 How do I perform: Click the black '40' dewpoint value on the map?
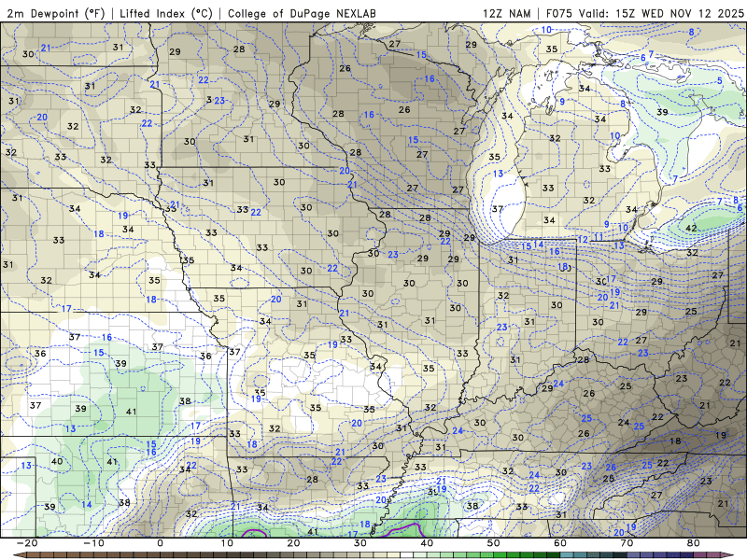coord(57,461)
